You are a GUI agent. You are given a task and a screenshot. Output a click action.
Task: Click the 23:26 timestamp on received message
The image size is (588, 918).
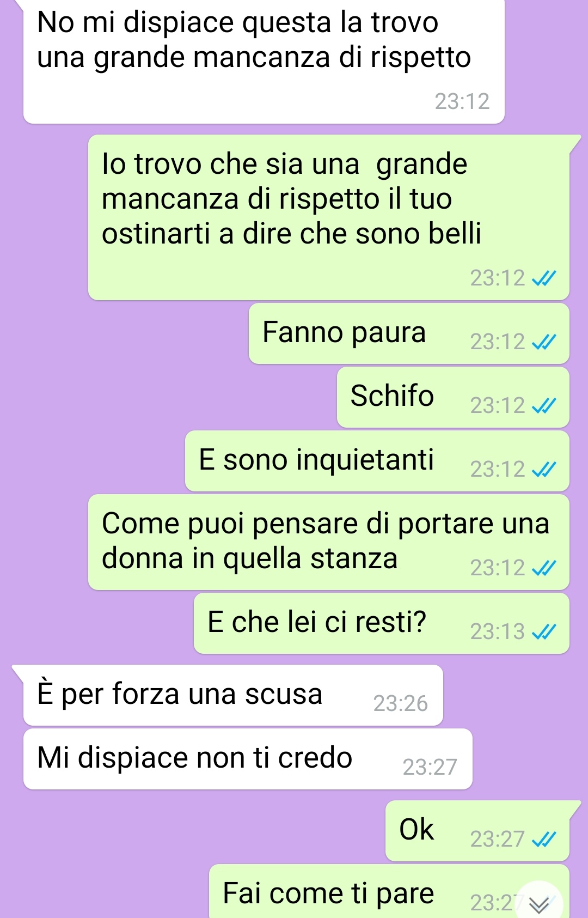(401, 704)
